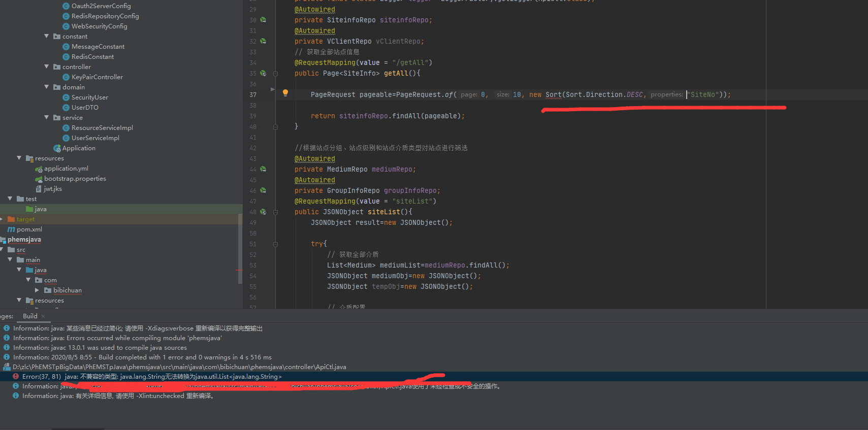Collapse the domain package node

[47, 87]
